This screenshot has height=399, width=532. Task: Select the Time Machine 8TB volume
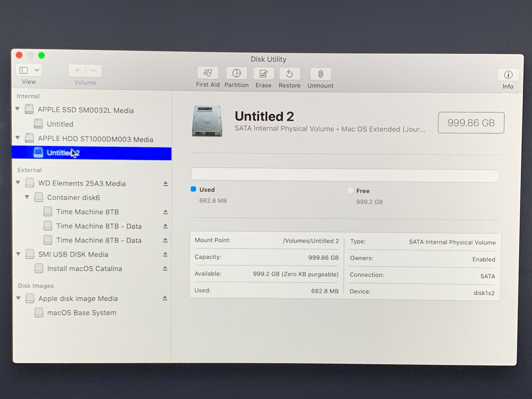click(x=87, y=212)
